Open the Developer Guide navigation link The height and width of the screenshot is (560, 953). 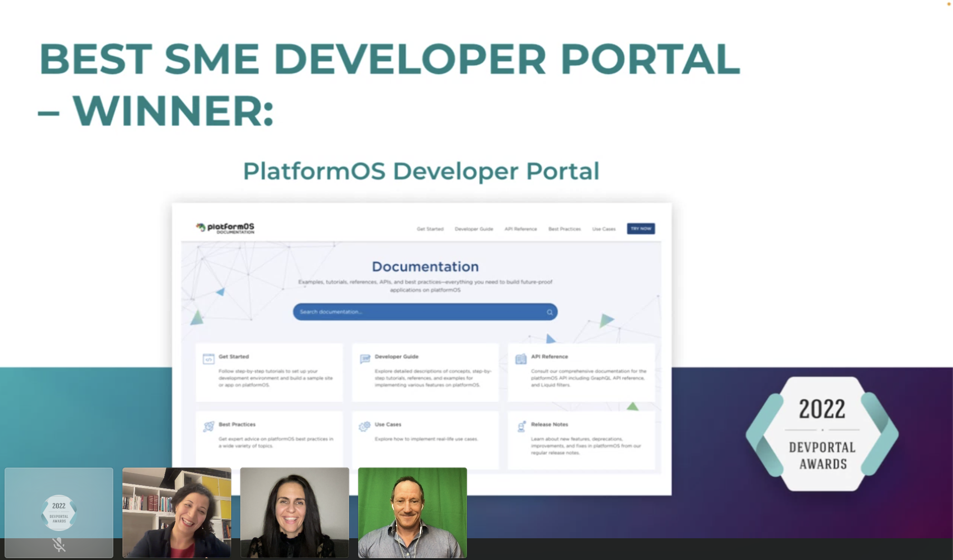474,229
